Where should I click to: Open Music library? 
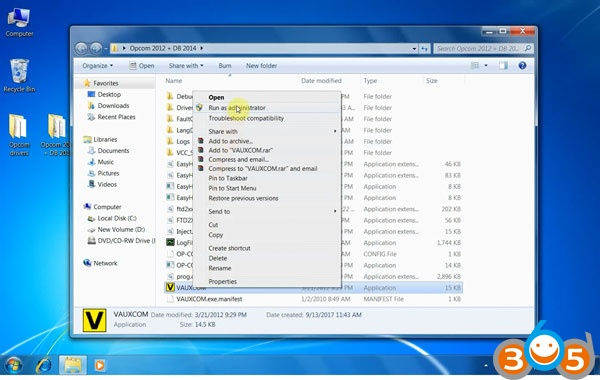click(x=106, y=162)
